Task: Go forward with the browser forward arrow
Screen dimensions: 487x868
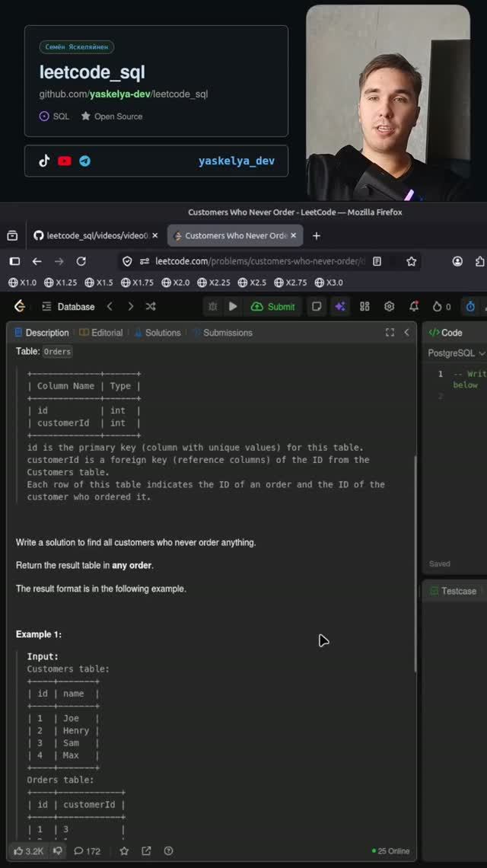Action: click(59, 261)
